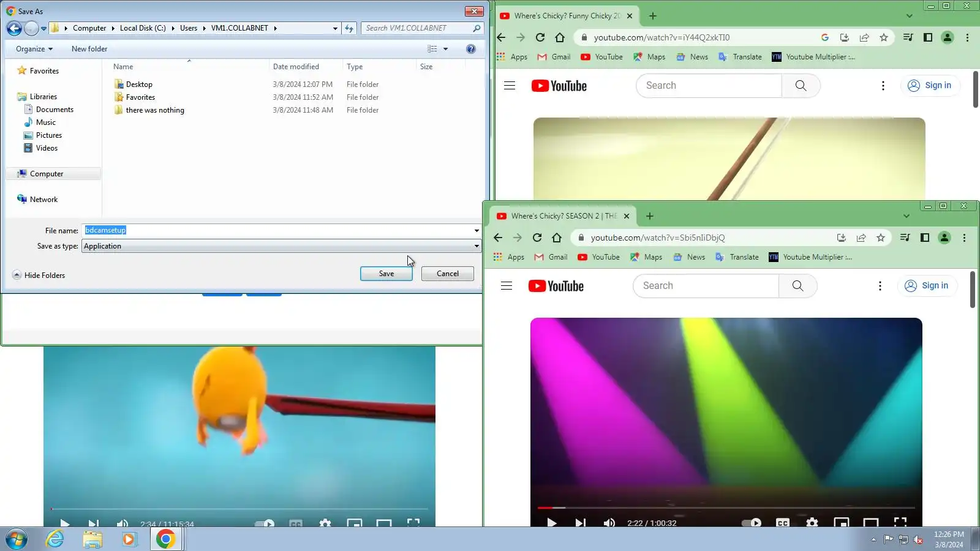Select the 'Where's Chicky? SEASON 2' tab
The image size is (980, 551).
point(563,216)
